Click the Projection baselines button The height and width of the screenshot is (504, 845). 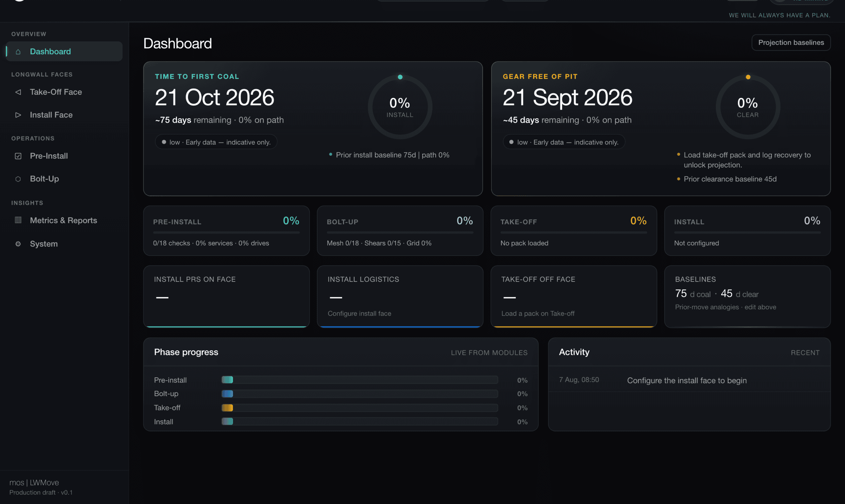pyautogui.click(x=791, y=43)
